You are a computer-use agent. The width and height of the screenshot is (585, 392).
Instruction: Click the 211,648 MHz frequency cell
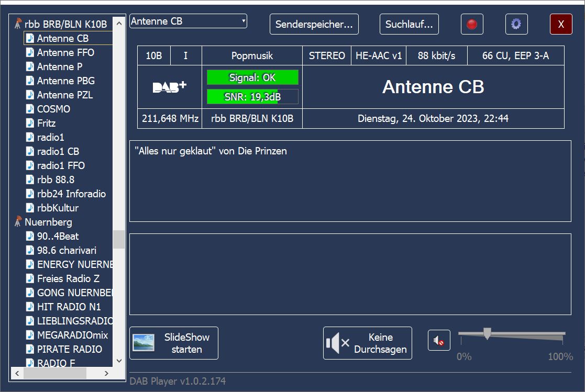coord(170,119)
